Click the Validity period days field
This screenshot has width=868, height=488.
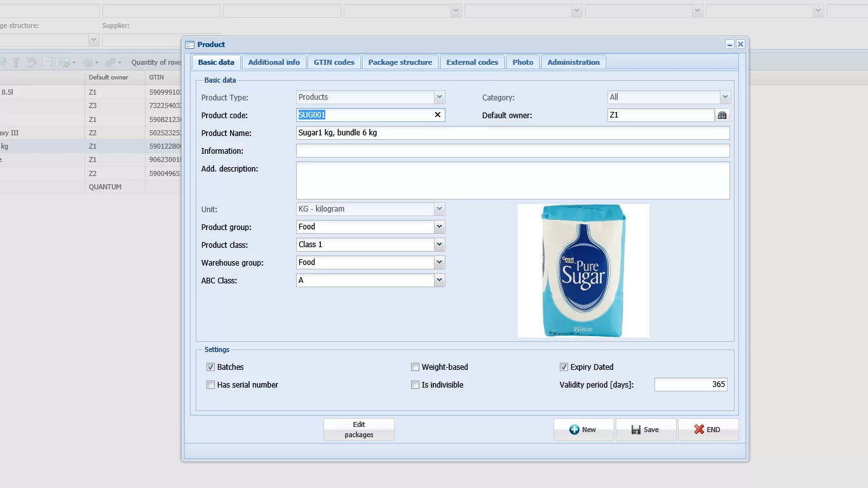point(691,384)
